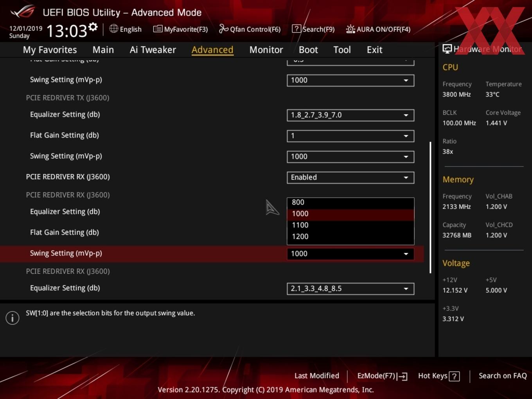
Task: Click the Flat Gain Setting (db) label under RX
Action: 65,232
